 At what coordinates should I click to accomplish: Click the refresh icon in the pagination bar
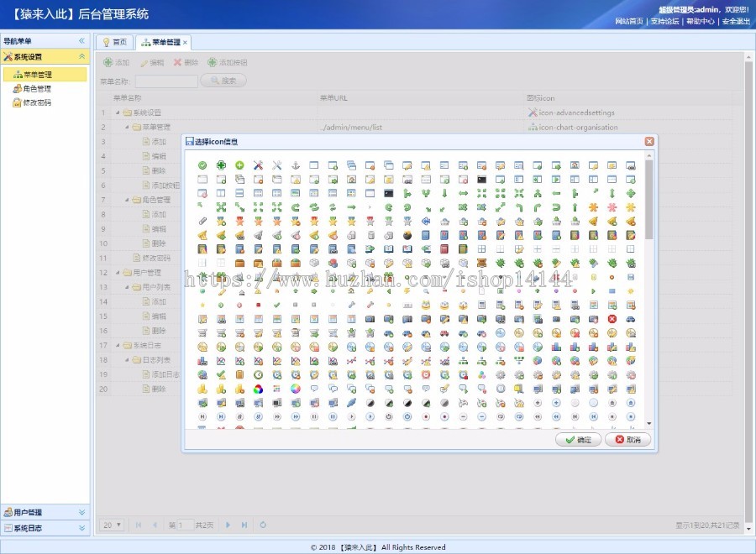point(262,525)
